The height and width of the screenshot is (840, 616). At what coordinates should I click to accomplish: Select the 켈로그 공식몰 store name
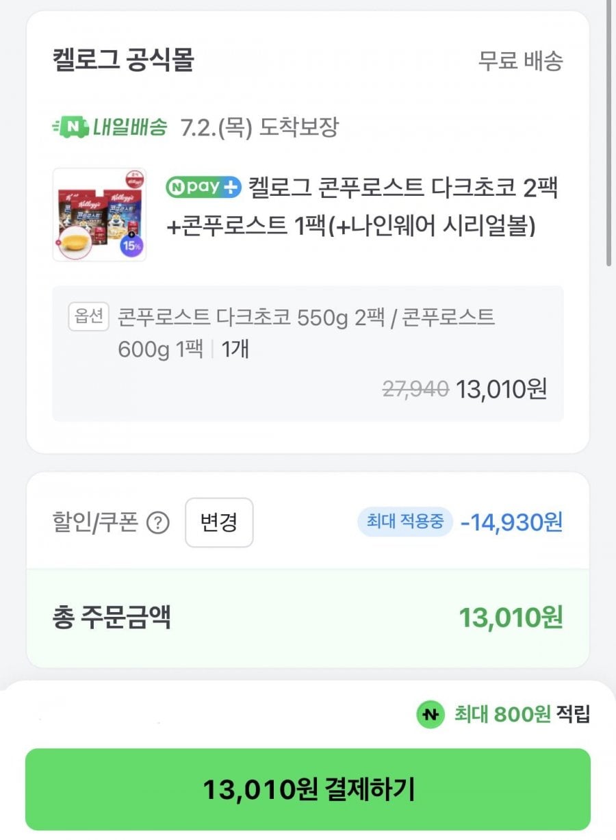coord(123,60)
